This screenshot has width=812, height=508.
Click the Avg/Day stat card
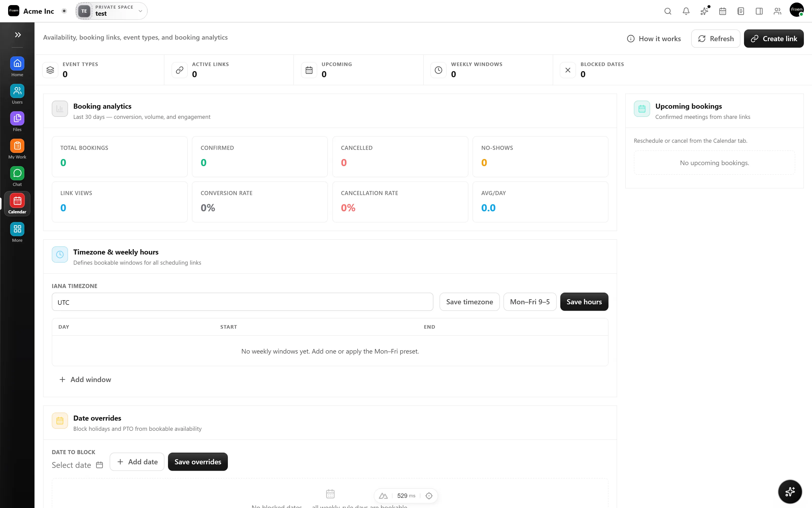coord(540,202)
